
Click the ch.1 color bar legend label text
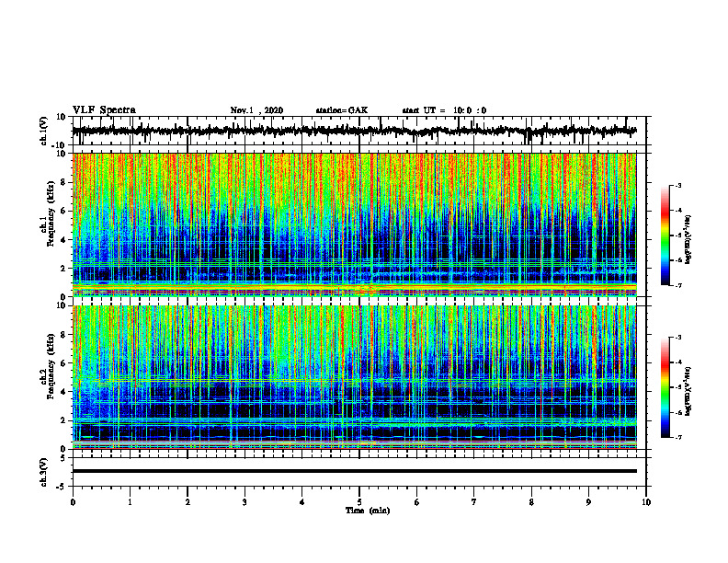tap(689, 240)
